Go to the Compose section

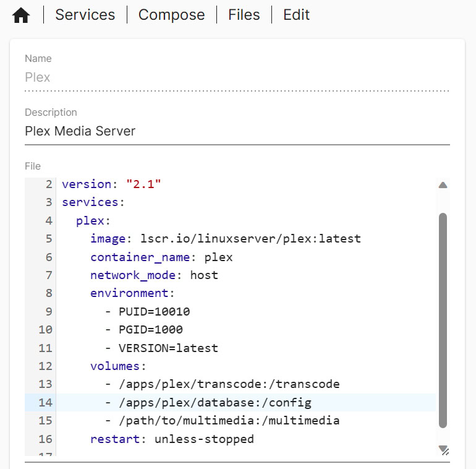(171, 15)
